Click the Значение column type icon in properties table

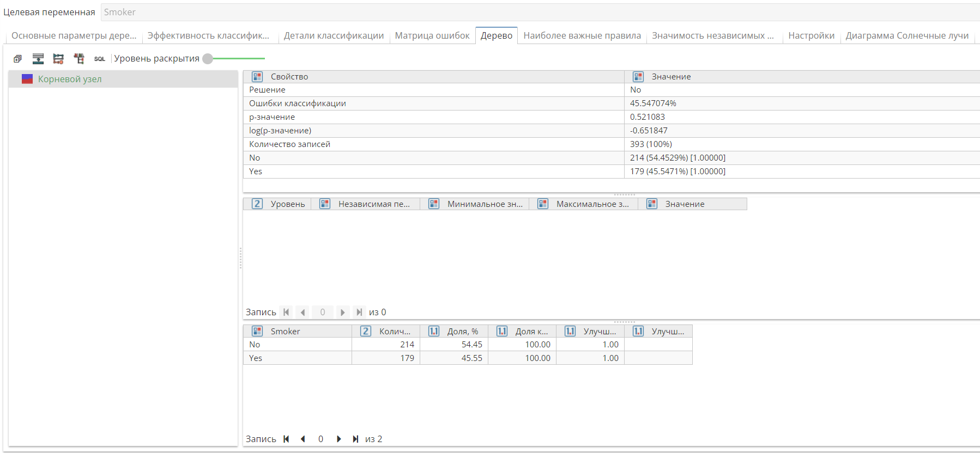[638, 77]
